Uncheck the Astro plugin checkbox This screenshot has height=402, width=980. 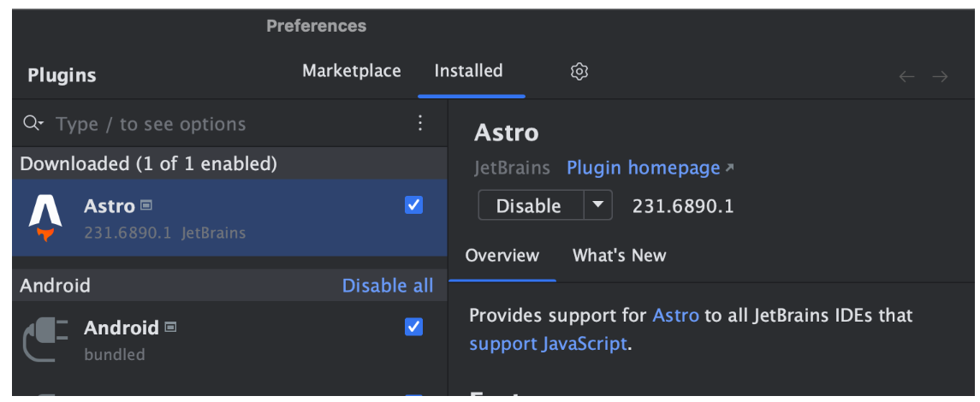pyautogui.click(x=413, y=205)
